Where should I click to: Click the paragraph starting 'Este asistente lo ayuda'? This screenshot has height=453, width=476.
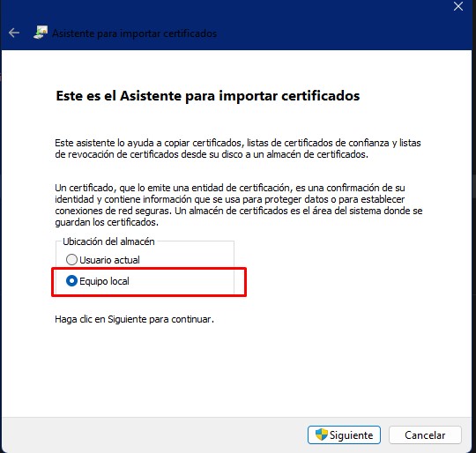[238, 149]
